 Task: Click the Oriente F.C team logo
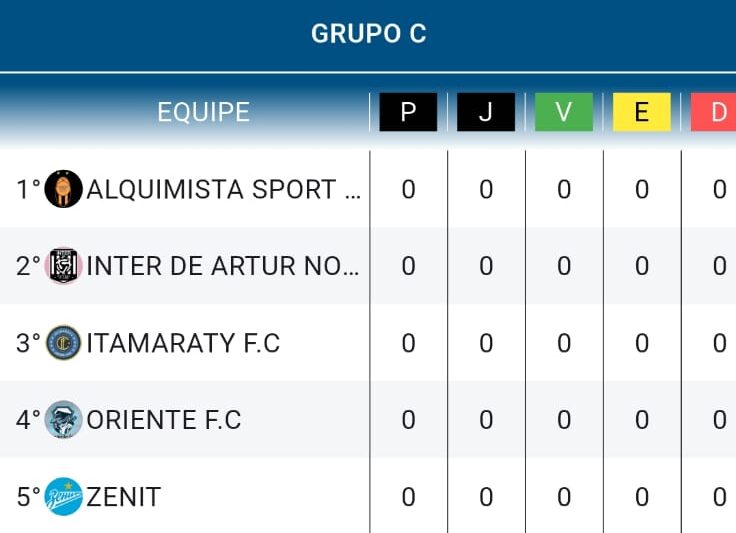click(x=63, y=419)
